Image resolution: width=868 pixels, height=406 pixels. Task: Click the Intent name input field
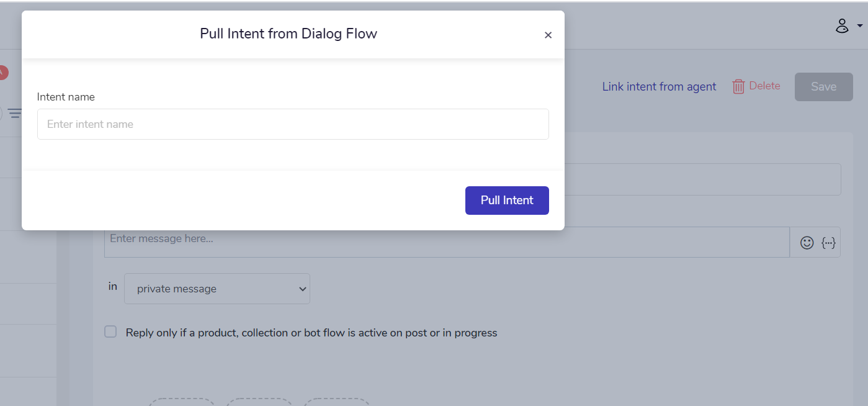pyautogui.click(x=293, y=124)
